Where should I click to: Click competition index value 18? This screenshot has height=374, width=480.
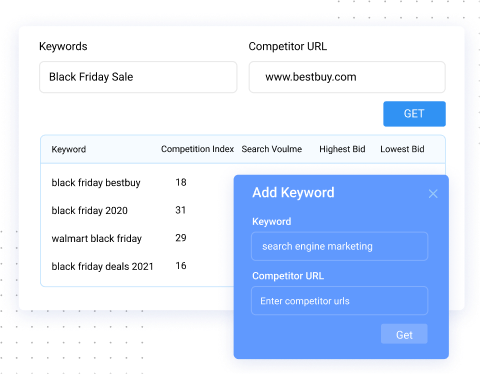point(181,182)
